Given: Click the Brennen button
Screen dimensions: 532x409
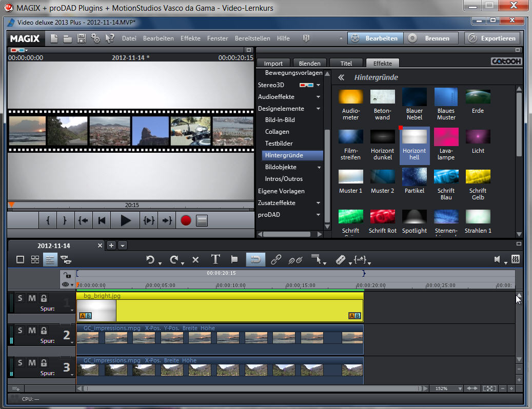Looking at the screenshot, I should coord(431,38).
